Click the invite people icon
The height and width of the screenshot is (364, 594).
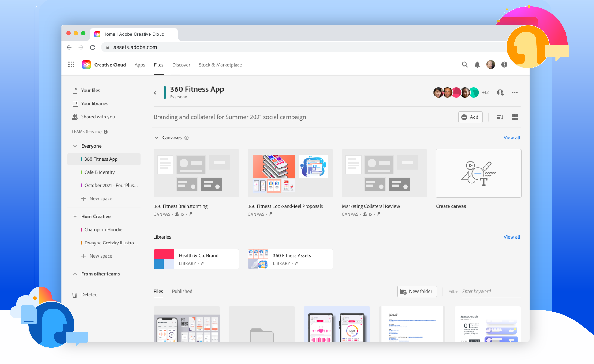pos(500,92)
